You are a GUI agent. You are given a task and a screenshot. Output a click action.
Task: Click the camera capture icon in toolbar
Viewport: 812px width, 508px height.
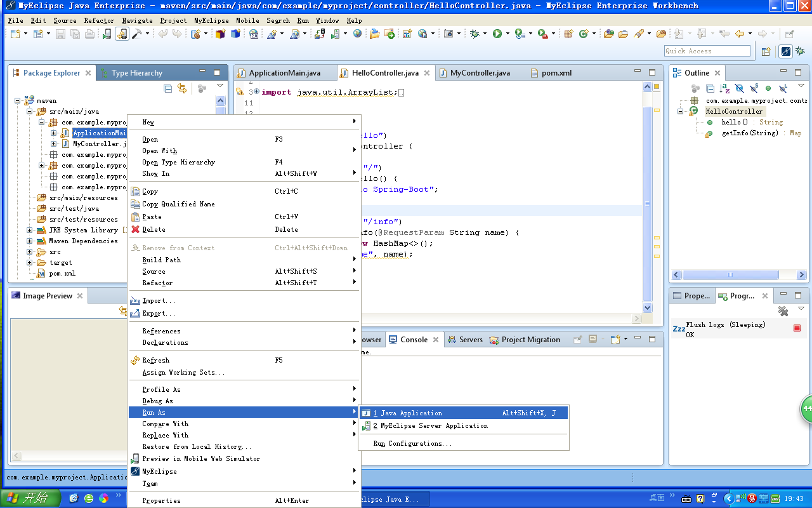pyautogui.click(x=448, y=34)
